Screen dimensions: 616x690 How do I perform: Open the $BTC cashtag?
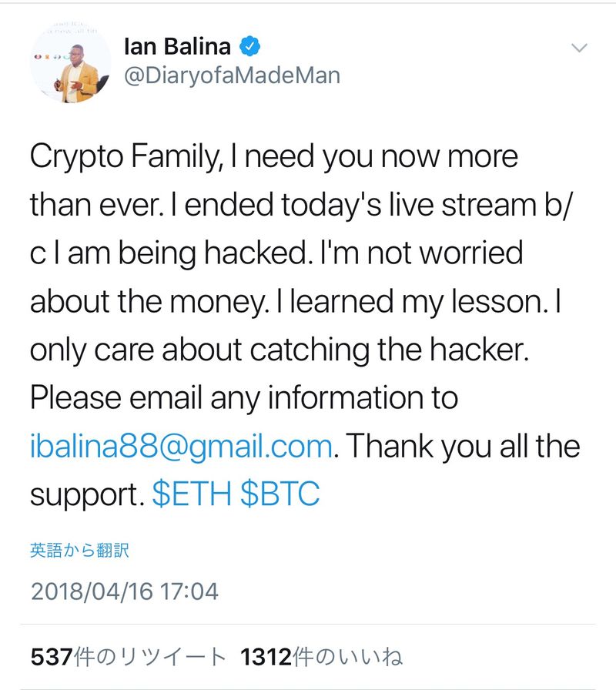point(280,494)
